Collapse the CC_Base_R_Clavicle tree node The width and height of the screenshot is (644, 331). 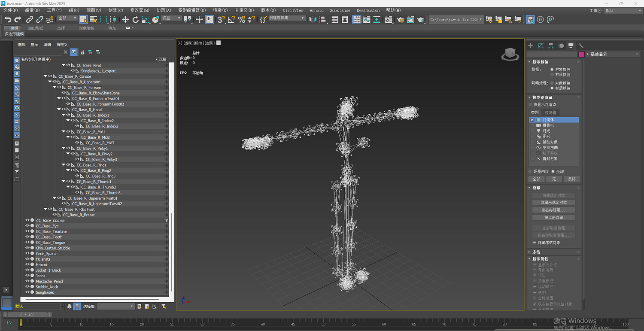click(46, 76)
